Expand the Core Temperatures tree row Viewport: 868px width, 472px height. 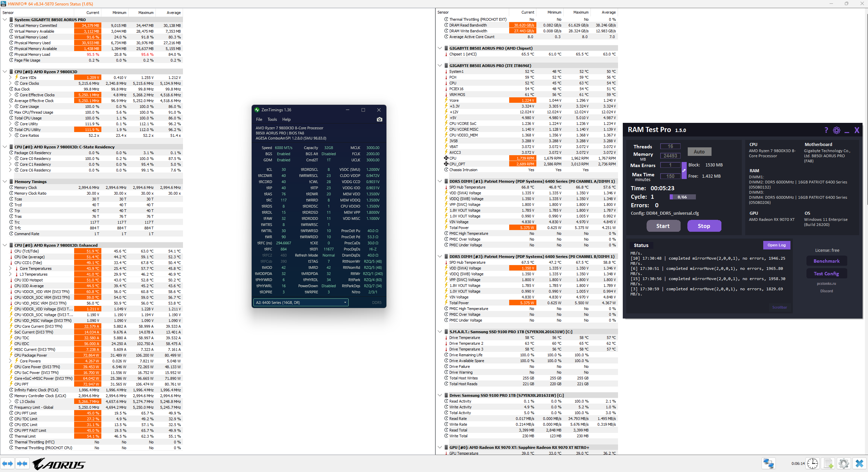point(10,268)
